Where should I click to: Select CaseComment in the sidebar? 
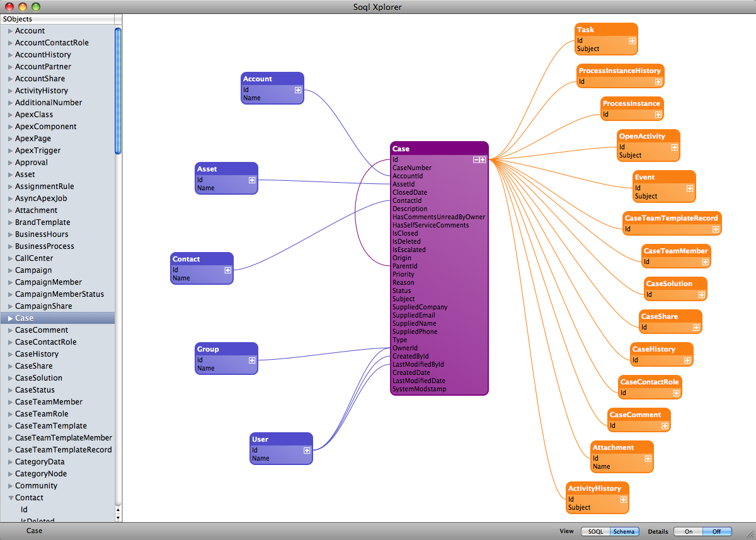point(42,330)
